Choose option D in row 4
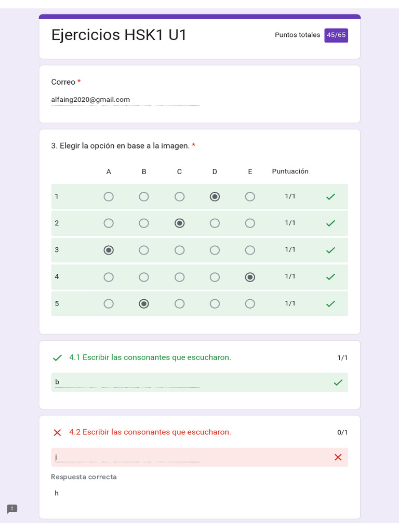The width and height of the screenshot is (399, 532). point(215,277)
